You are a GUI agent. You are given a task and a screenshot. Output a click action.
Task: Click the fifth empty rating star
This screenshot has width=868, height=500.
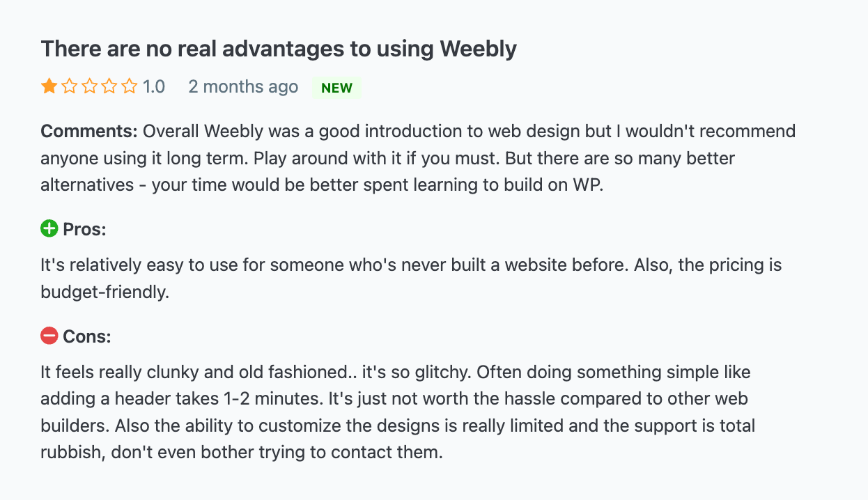[x=130, y=87]
